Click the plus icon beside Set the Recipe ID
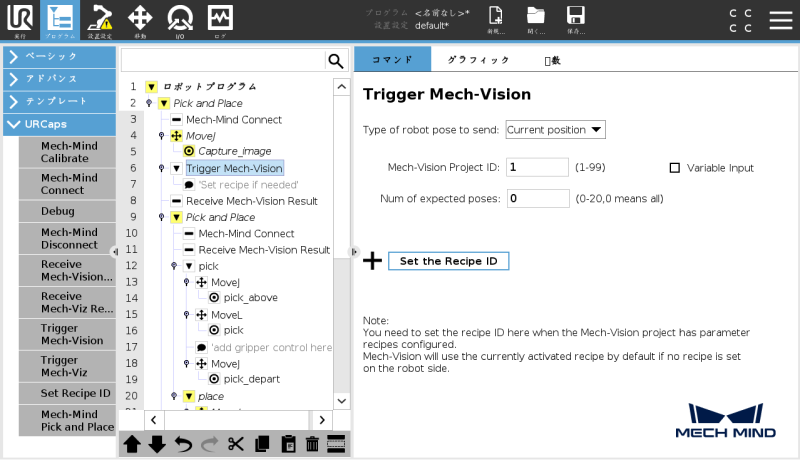The height and width of the screenshot is (460, 800). coord(372,261)
